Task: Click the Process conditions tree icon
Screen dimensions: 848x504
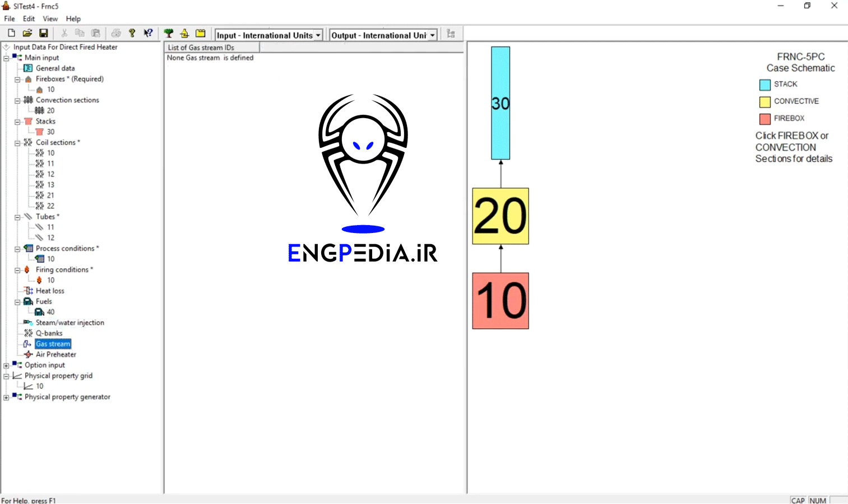Action: click(28, 248)
